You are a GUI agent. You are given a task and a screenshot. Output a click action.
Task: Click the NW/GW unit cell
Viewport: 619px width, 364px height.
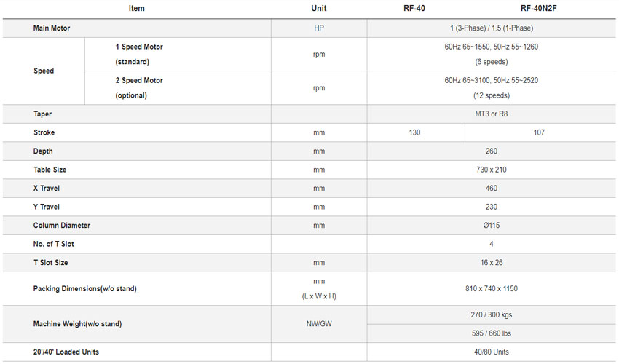319,324
